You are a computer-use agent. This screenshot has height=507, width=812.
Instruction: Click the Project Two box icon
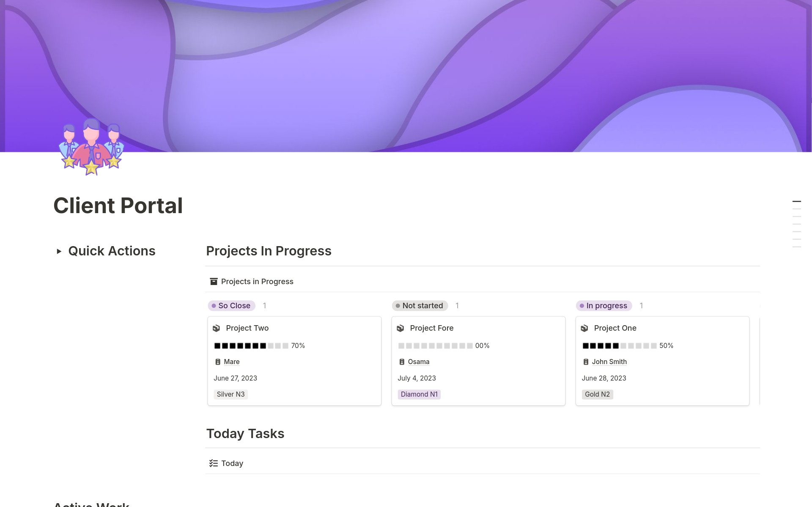click(217, 328)
